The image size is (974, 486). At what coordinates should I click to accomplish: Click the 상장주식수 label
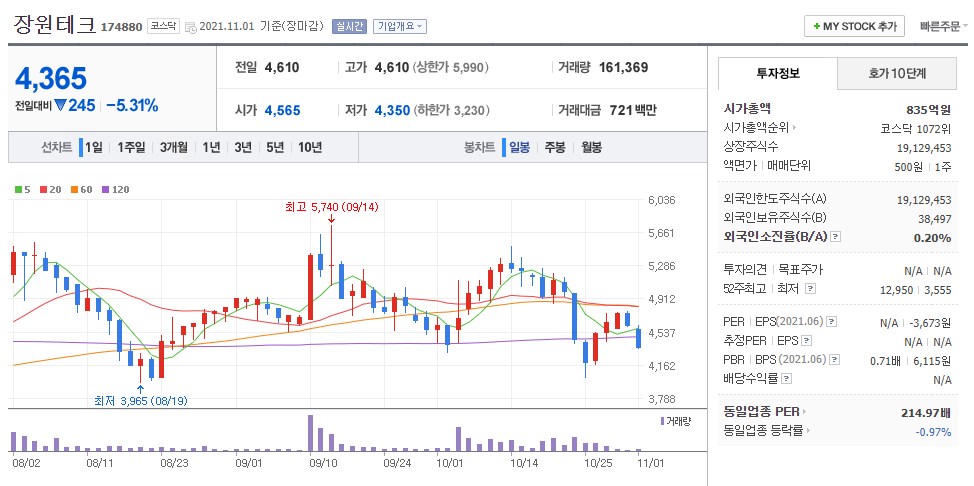(750, 147)
